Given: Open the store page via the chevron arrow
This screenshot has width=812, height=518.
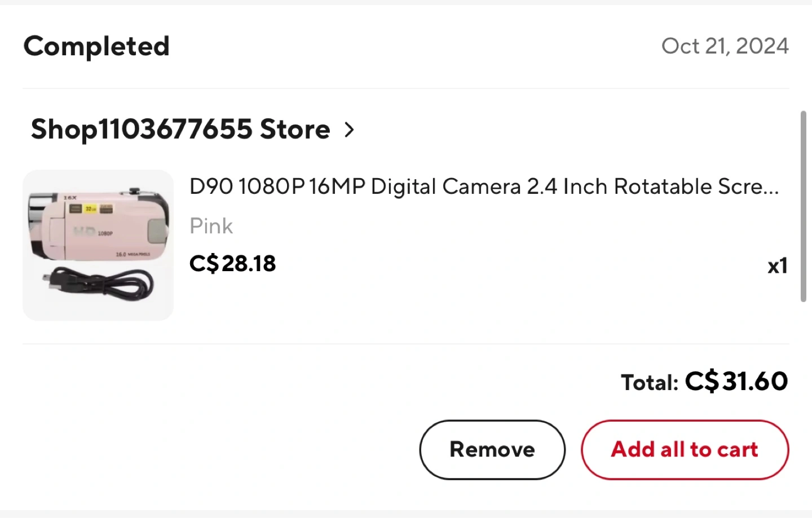Looking at the screenshot, I should [350, 130].
